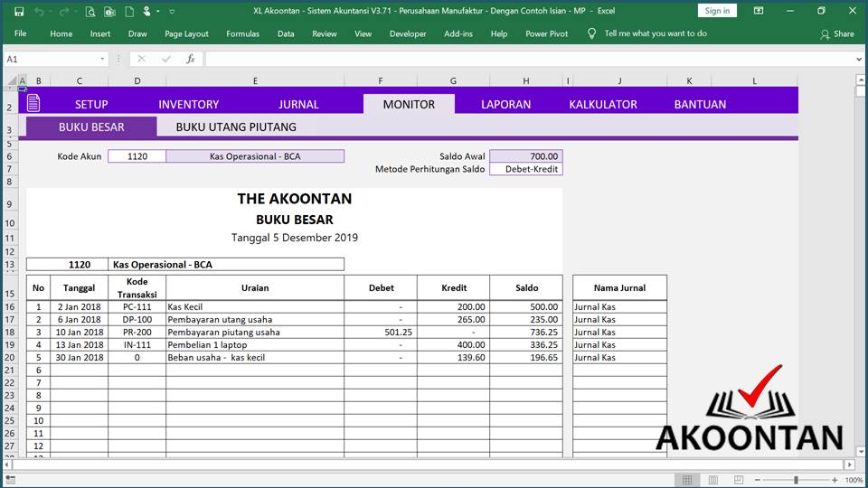Go to the LAPORAN section
Image resolution: width=868 pixels, height=488 pixels.
506,104
